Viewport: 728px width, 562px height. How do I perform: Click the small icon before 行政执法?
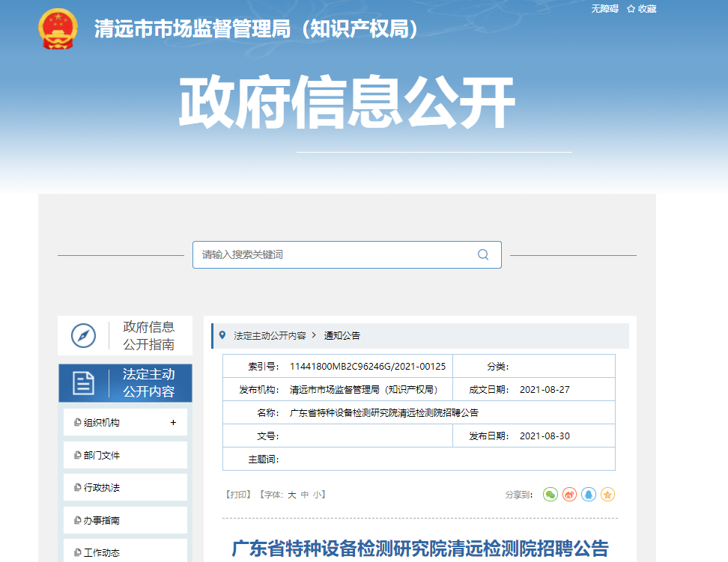coord(78,487)
